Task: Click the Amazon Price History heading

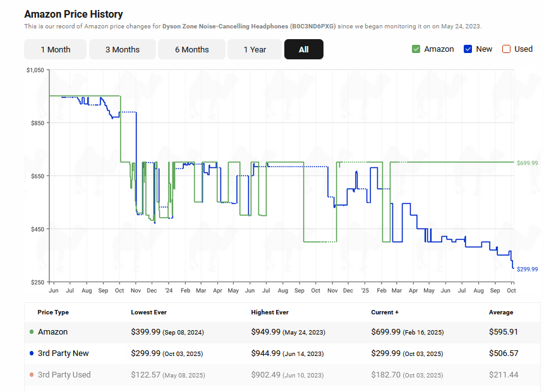Action: 73,14
